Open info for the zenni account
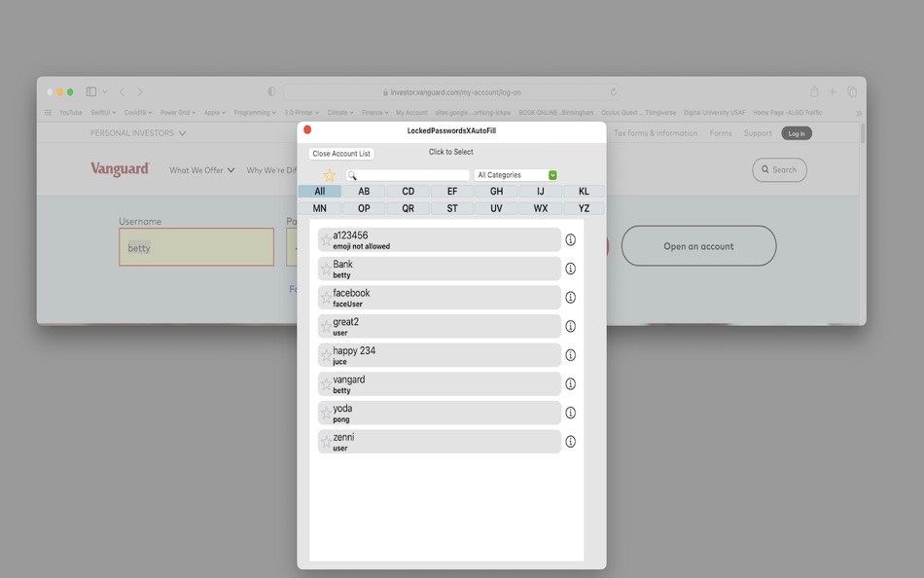Image resolution: width=924 pixels, height=578 pixels. (x=570, y=442)
